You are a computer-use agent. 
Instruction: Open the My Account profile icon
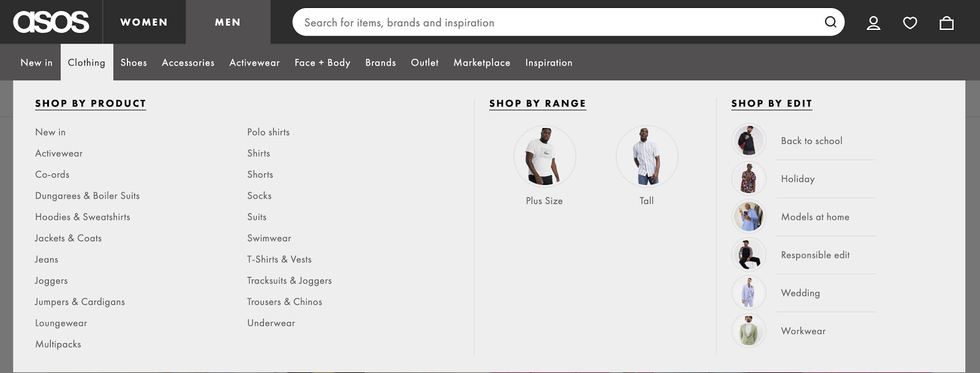[x=873, y=23]
